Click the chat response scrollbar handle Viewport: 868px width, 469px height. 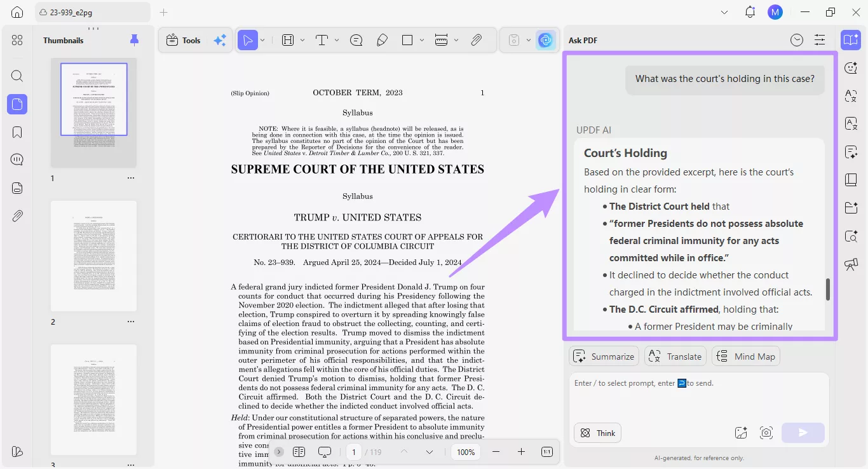[x=828, y=289]
